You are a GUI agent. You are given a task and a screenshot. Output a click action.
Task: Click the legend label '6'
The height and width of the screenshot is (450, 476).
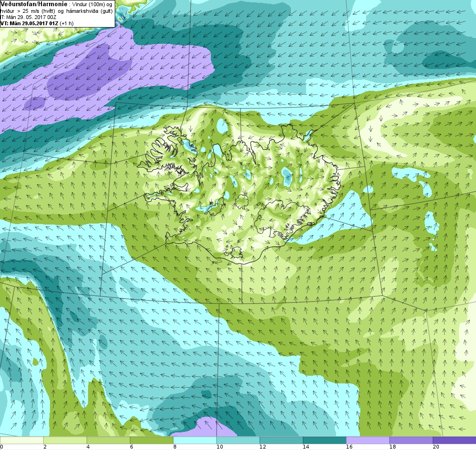pyautogui.click(x=131, y=447)
